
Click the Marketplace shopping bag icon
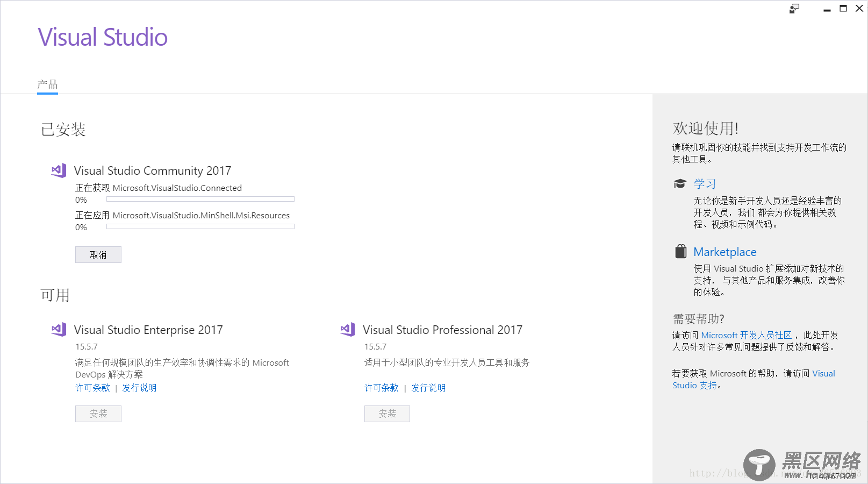coord(680,252)
